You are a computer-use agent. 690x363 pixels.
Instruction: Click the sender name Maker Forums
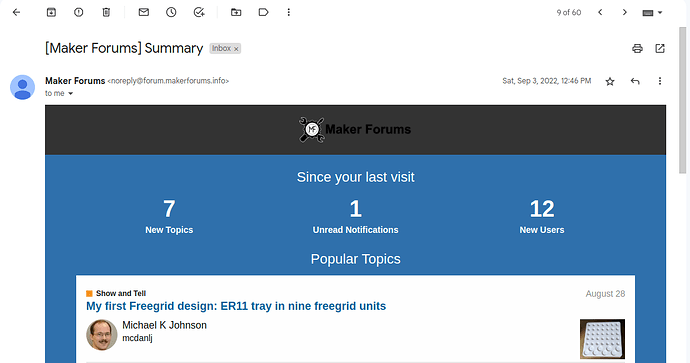tap(75, 81)
